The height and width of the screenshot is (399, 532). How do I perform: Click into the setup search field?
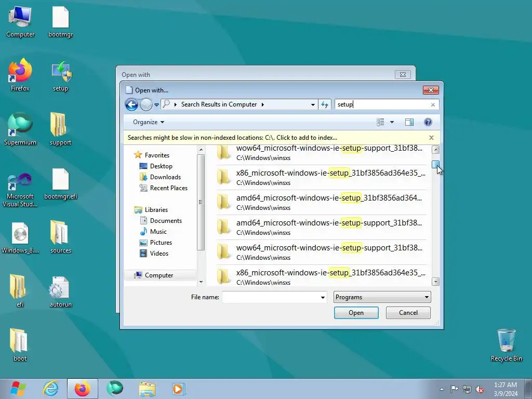click(382, 104)
